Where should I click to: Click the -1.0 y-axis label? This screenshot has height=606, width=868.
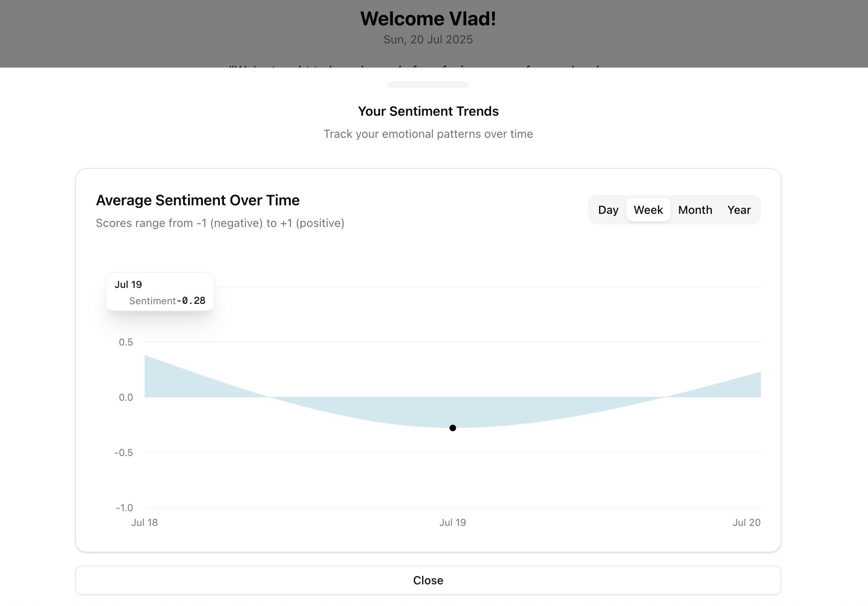pos(124,507)
